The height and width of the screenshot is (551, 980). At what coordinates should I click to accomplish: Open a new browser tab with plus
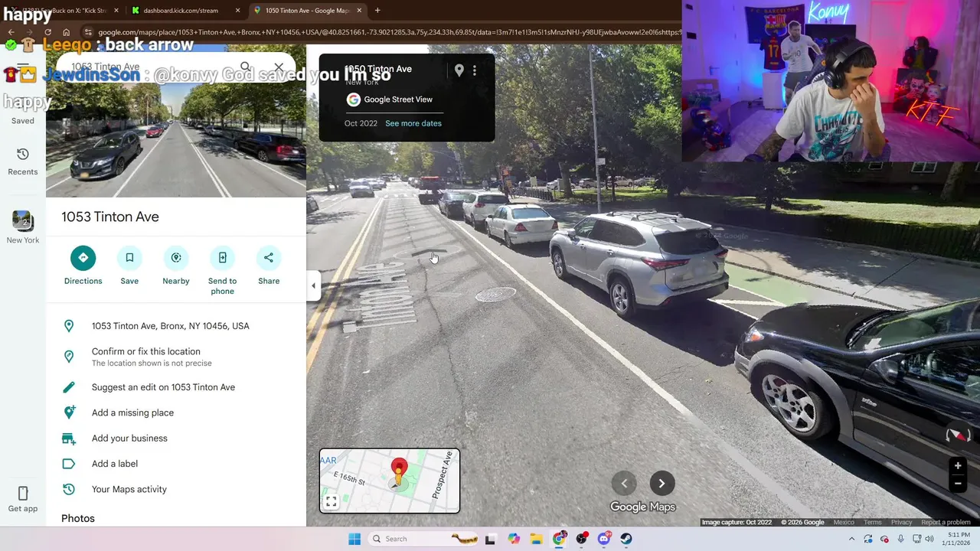[377, 11]
